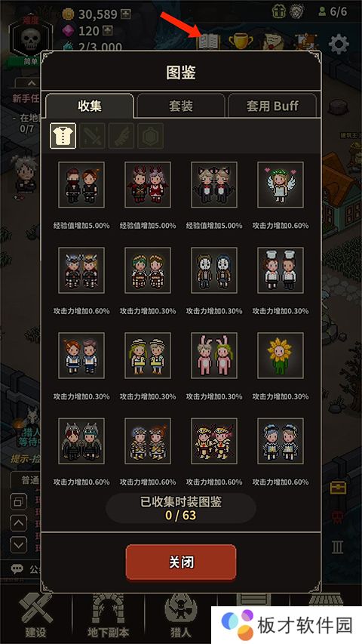Open the encyclopedia book icon
Viewport: 362px width, 644px height.
pos(208,42)
